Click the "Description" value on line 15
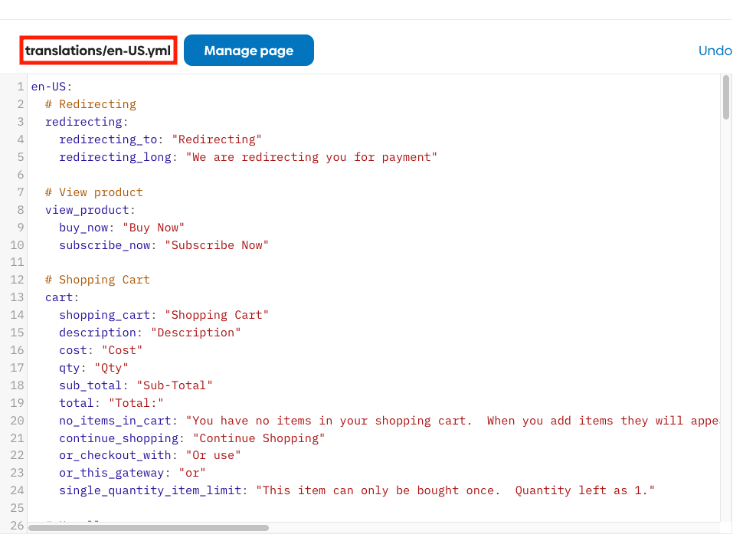The width and height of the screenshot is (756, 554). point(196,333)
